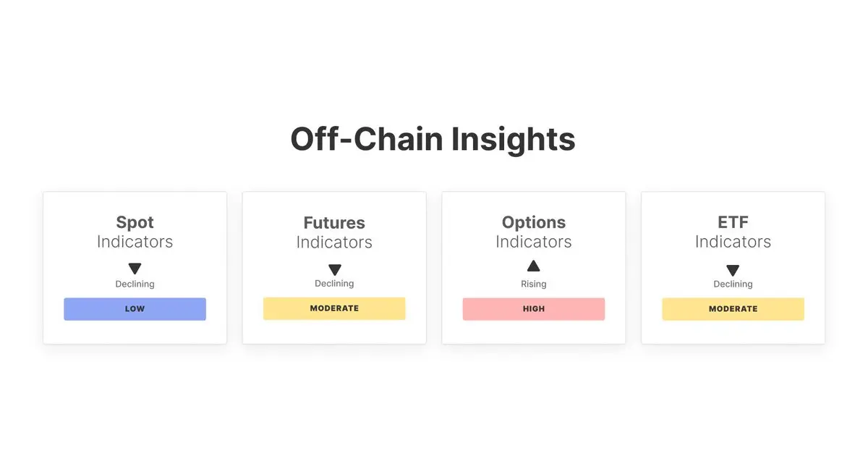Select the pink HIGH badge
The width and height of the screenshot is (868, 472).
534,309
